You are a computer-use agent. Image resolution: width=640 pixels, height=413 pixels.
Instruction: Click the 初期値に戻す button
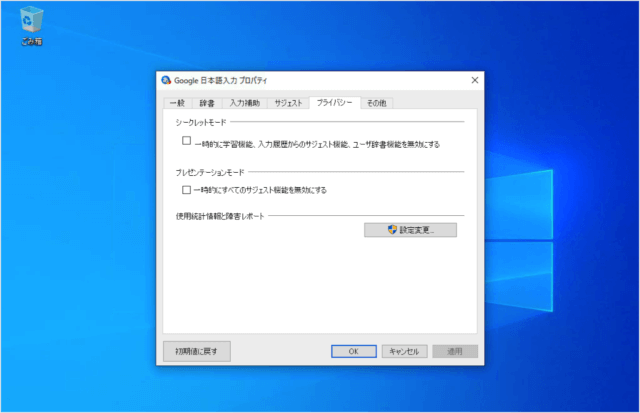click(197, 351)
